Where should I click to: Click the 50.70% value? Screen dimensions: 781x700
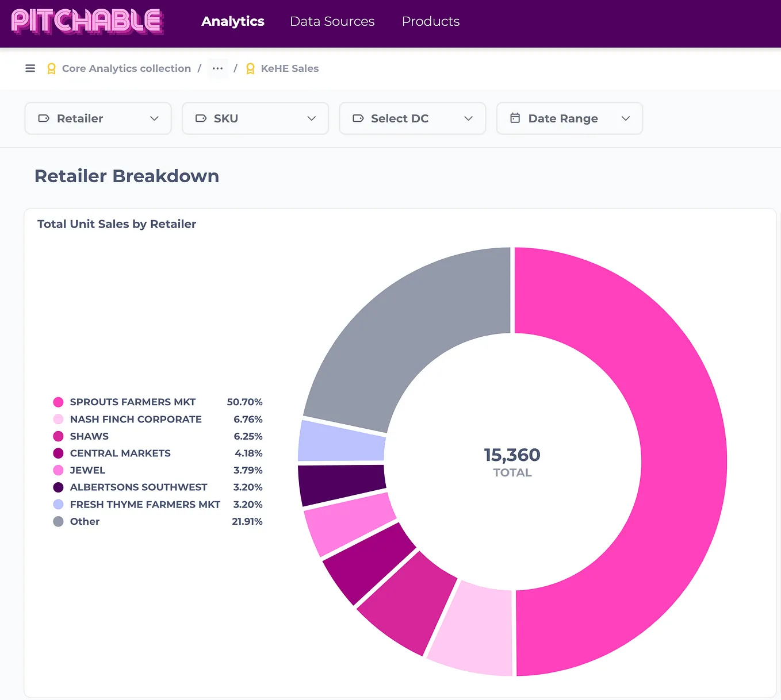pos(244,402)
